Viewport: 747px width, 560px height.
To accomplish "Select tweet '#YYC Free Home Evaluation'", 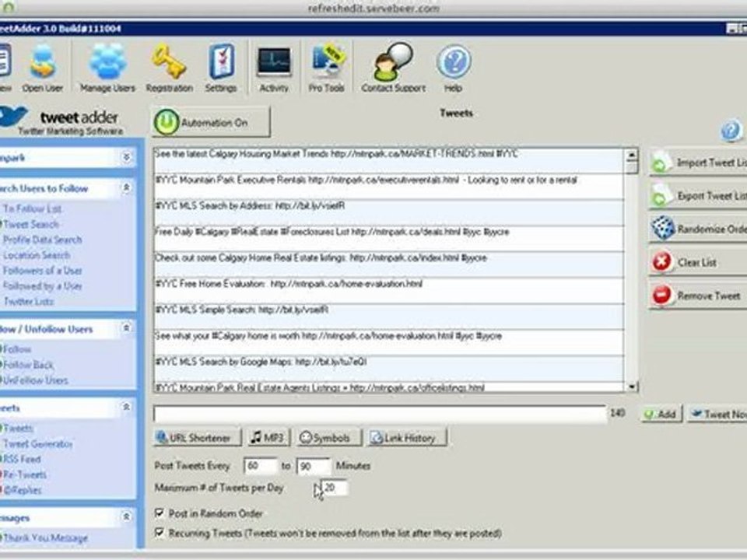I will [389, 290].
